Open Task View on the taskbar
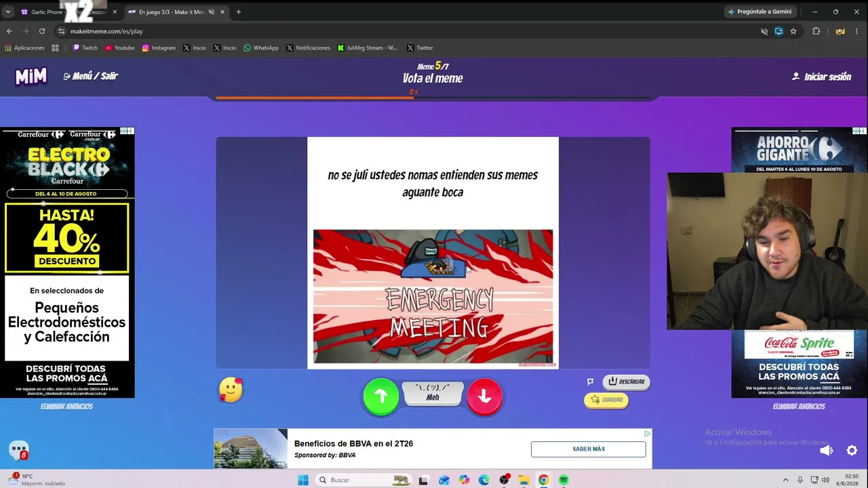 423,480
